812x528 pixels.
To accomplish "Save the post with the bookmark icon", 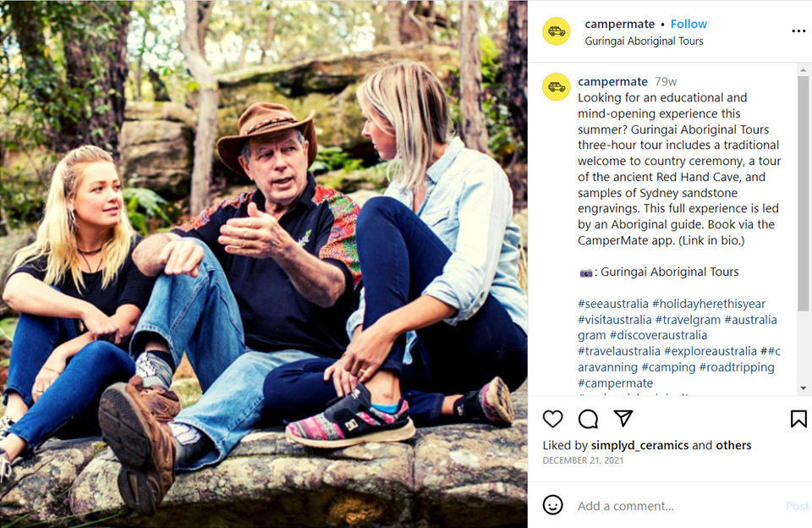I will point(798,419).
